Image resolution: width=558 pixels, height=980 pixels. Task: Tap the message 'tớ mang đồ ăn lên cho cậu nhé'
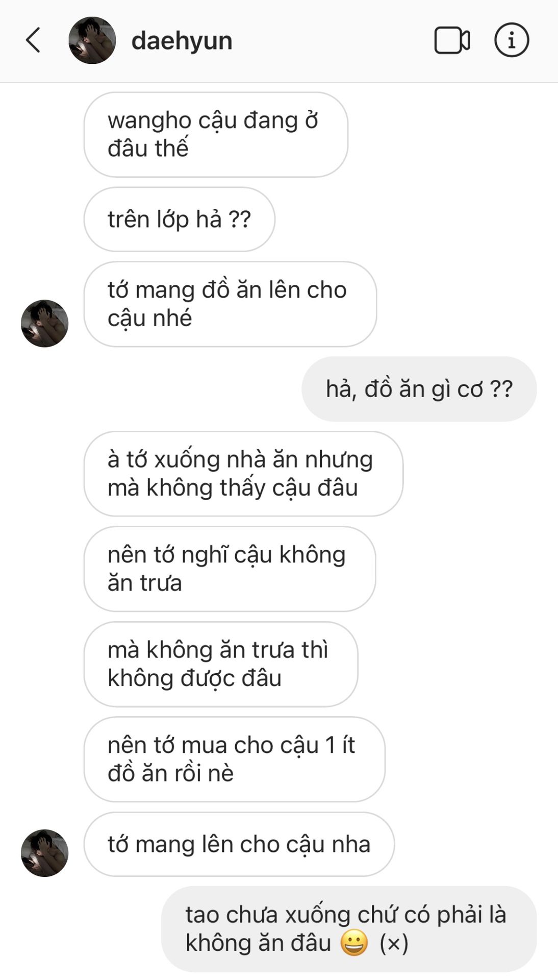230,304
